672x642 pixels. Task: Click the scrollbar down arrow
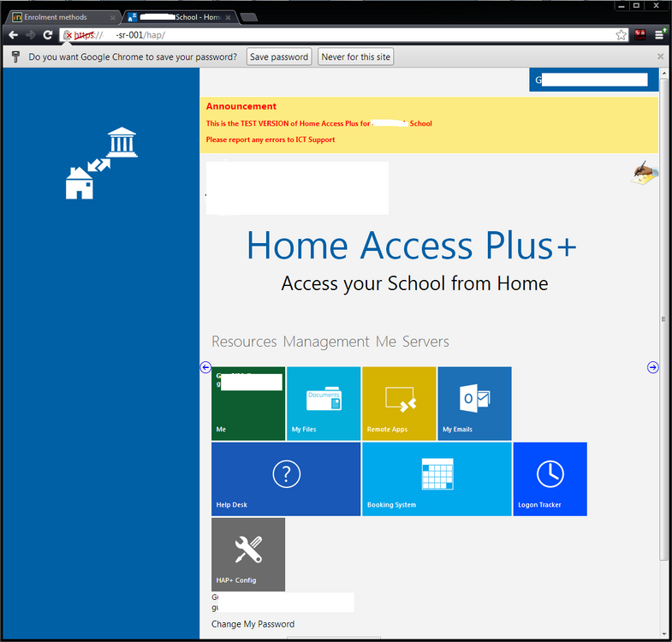(663, 634)
